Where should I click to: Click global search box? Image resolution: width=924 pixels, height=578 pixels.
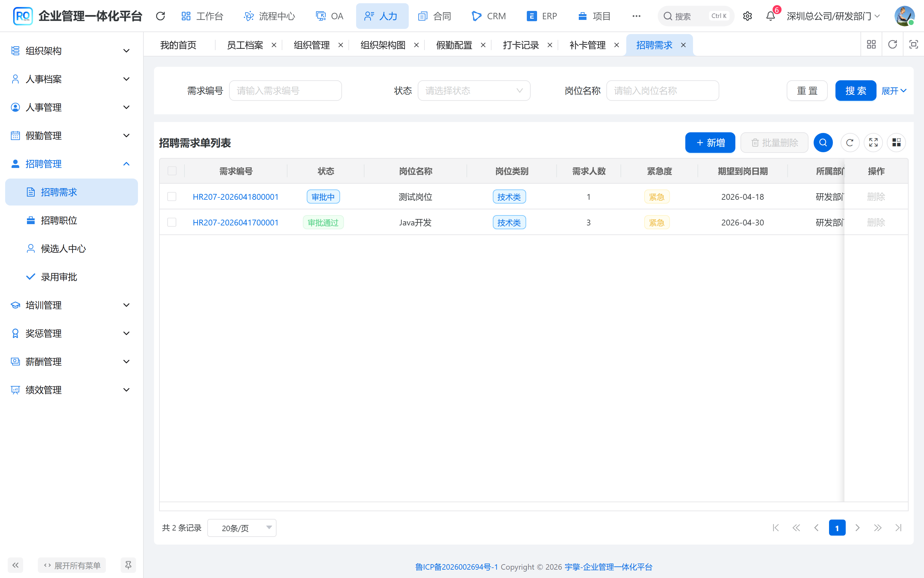click(x=696, y=16)
